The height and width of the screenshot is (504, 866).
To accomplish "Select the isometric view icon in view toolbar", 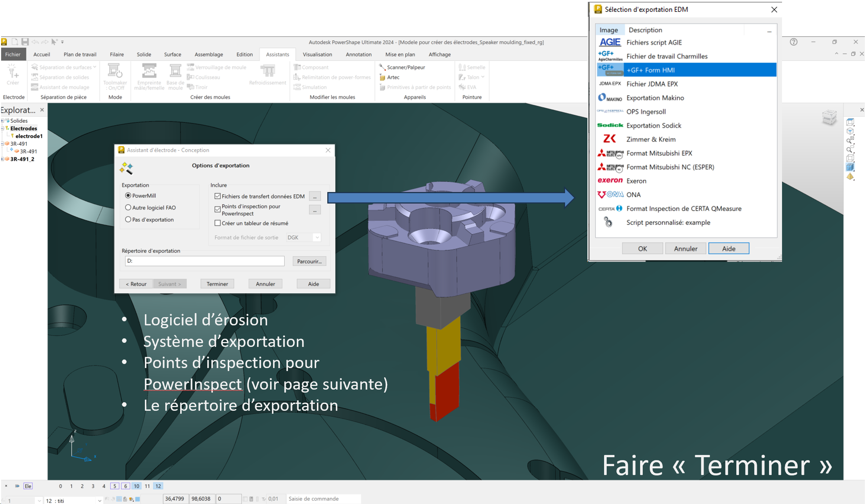I will [x=850, y=131].
